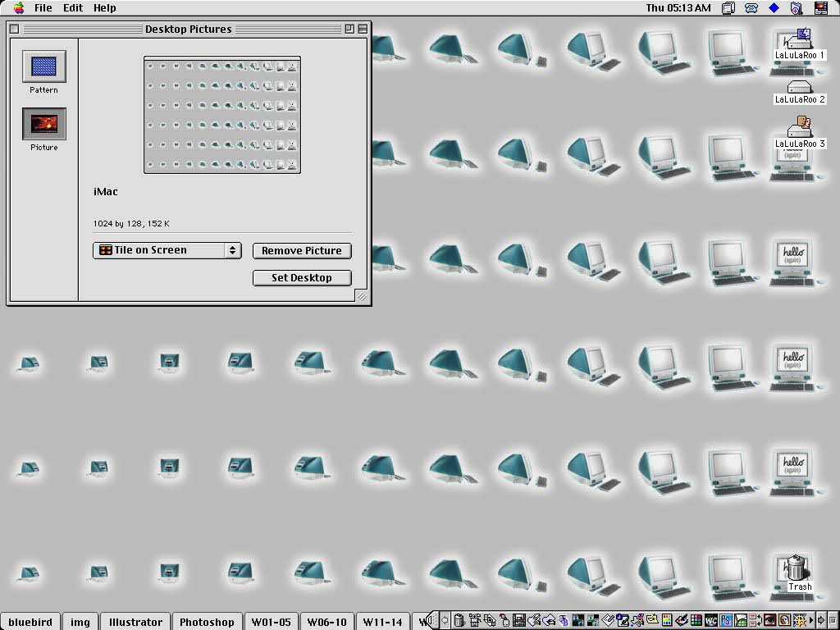Click the WC Control Strip module
The height and width of the screenshot is (630, 840).
[710, 620]
